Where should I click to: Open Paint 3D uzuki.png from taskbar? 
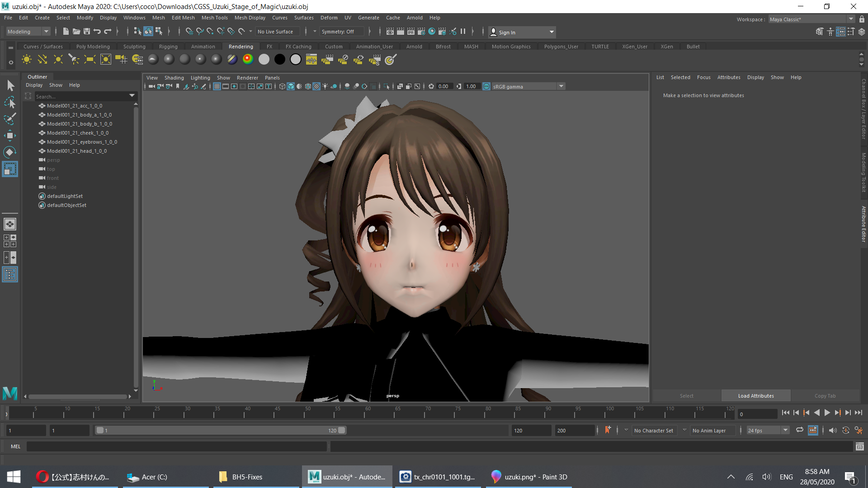(529, 477)
